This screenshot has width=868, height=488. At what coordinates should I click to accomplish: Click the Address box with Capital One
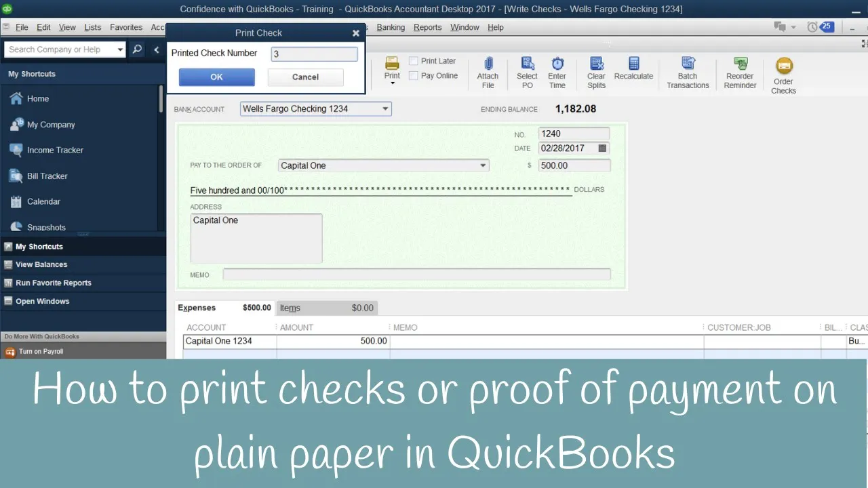256,238
